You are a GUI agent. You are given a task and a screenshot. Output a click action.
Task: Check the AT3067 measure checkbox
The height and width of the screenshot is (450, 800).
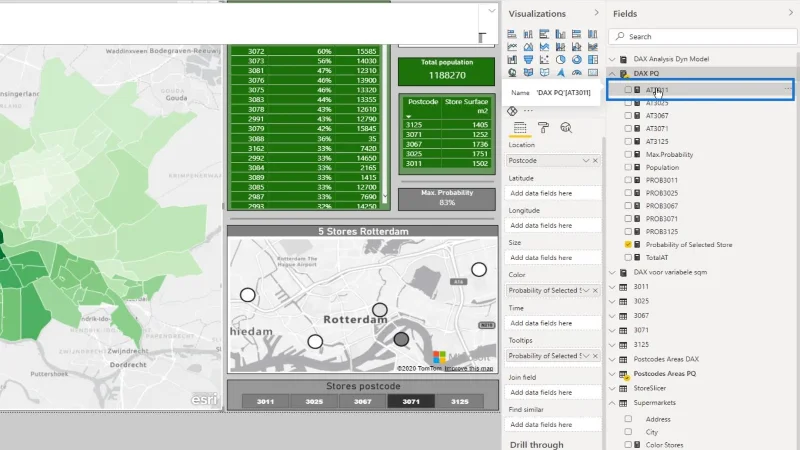[628, 116]
